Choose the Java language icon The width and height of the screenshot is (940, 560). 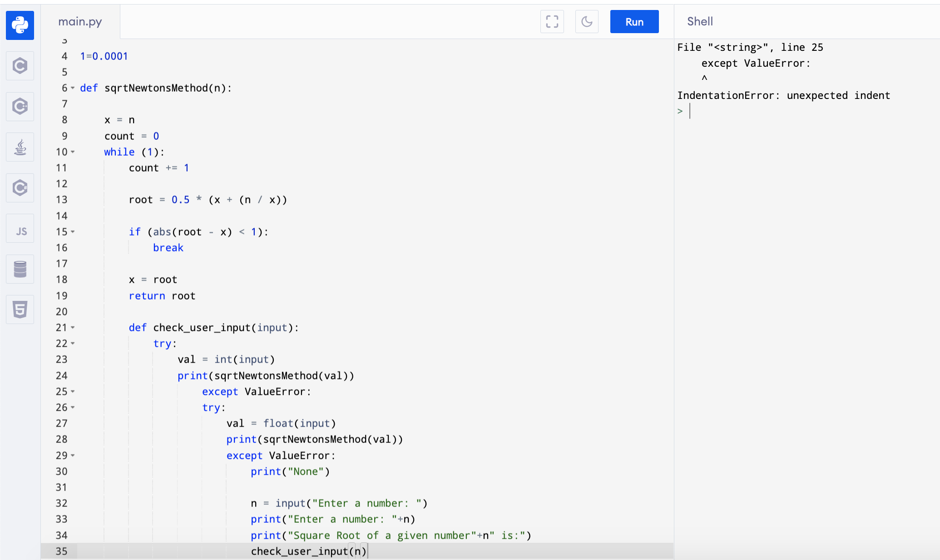20,147
